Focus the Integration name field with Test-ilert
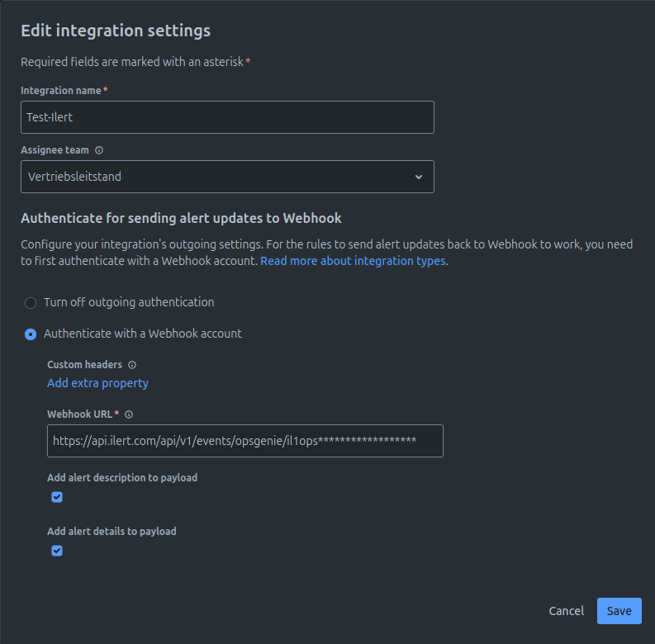655x644 pixels. click(226, 117)
